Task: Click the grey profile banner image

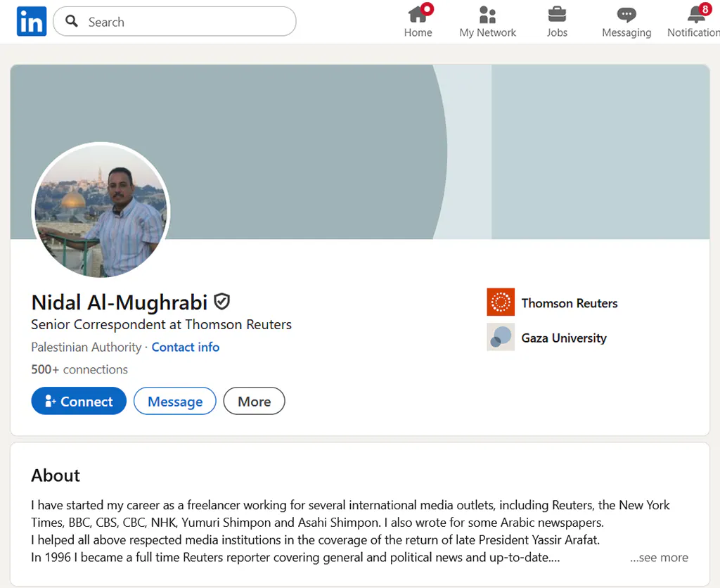Action: click(x=360, y=152)
